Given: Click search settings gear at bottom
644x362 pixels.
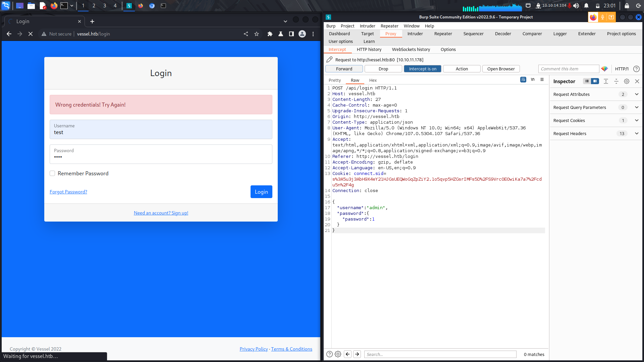Looking at the screenshot, I should coord(338,354).
